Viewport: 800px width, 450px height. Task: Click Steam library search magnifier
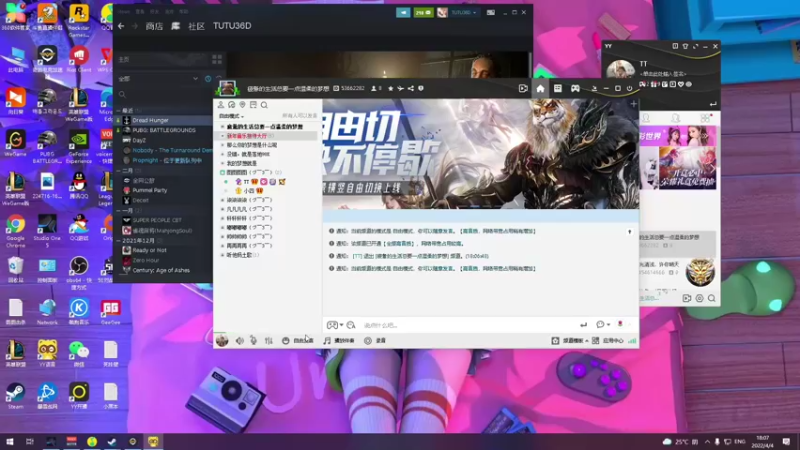(122, 94)
